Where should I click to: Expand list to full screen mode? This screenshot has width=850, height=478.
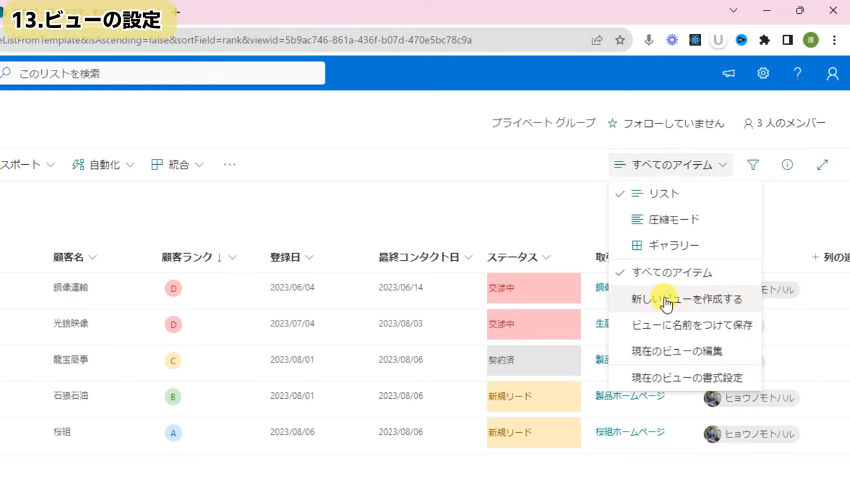tap(822, 165)
